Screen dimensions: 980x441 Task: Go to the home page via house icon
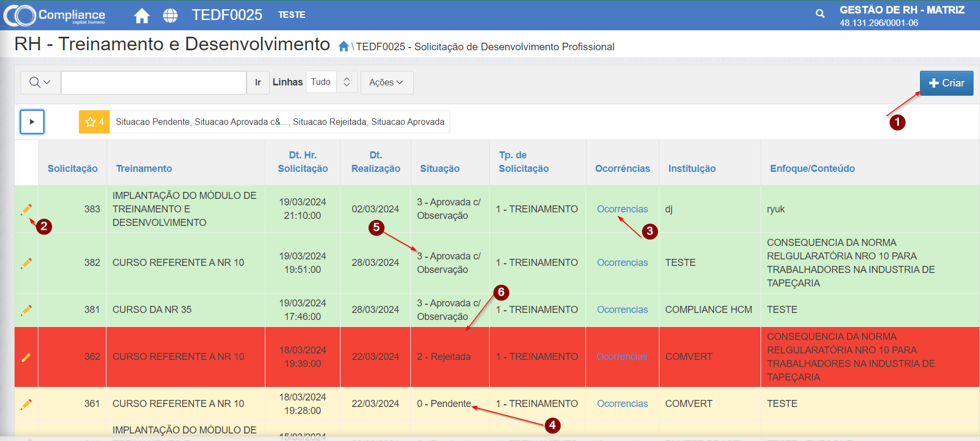[142, 16]
